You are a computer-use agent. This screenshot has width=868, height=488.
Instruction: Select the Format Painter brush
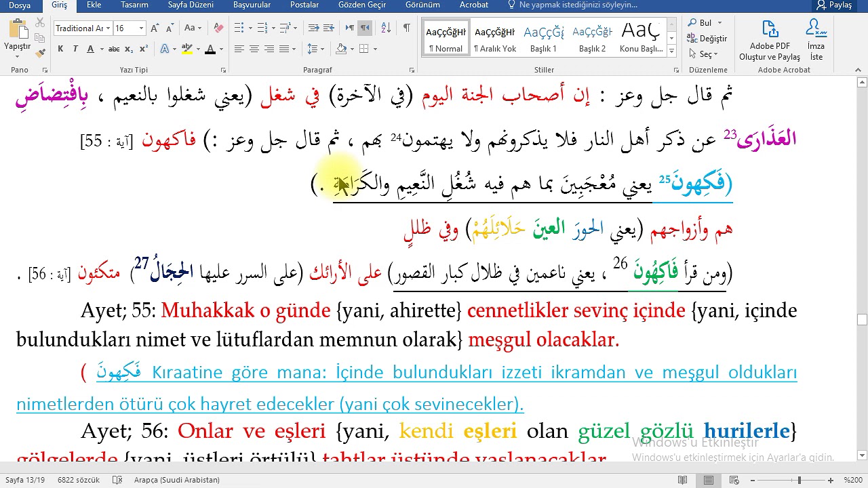[x=40, y=52]
